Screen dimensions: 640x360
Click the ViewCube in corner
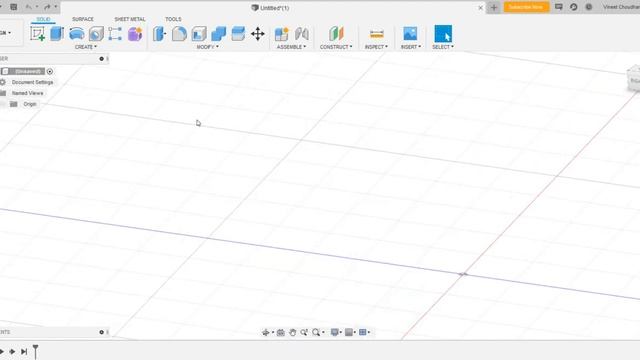coord(633,78)
